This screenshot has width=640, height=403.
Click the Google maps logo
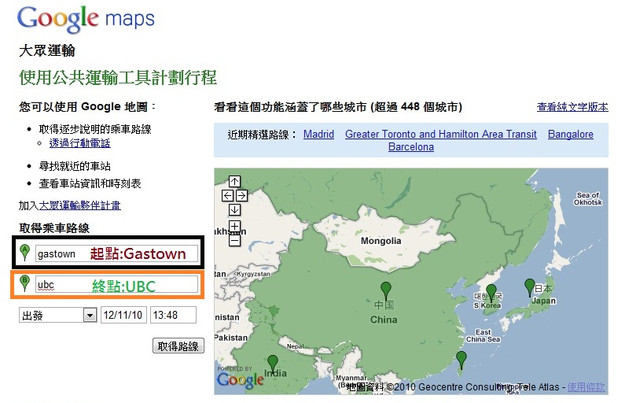pos(86,19)
